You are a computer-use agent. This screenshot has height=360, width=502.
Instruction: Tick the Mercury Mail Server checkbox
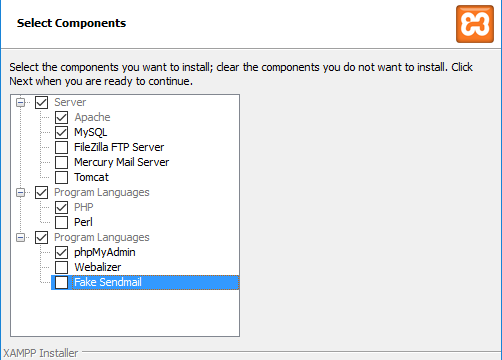coord(61,162)
